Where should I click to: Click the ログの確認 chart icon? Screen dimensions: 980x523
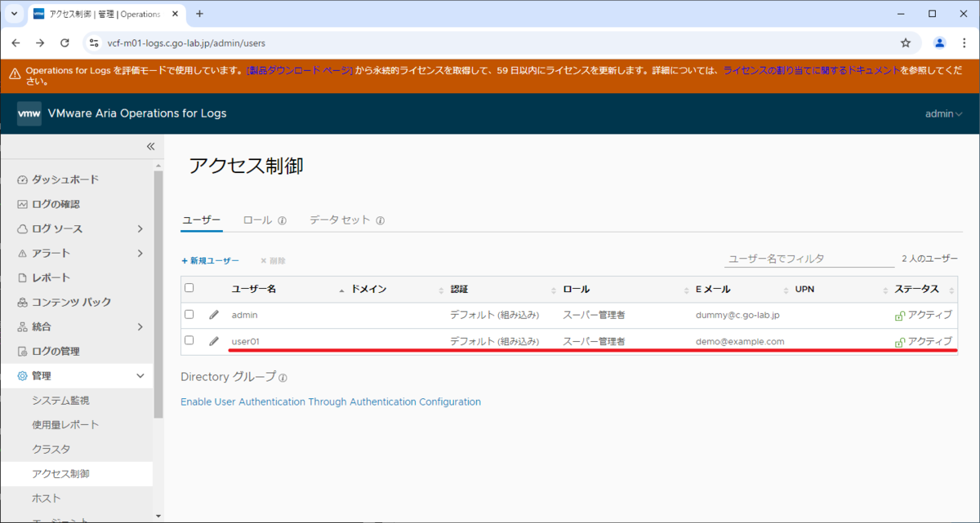point(23,204)
